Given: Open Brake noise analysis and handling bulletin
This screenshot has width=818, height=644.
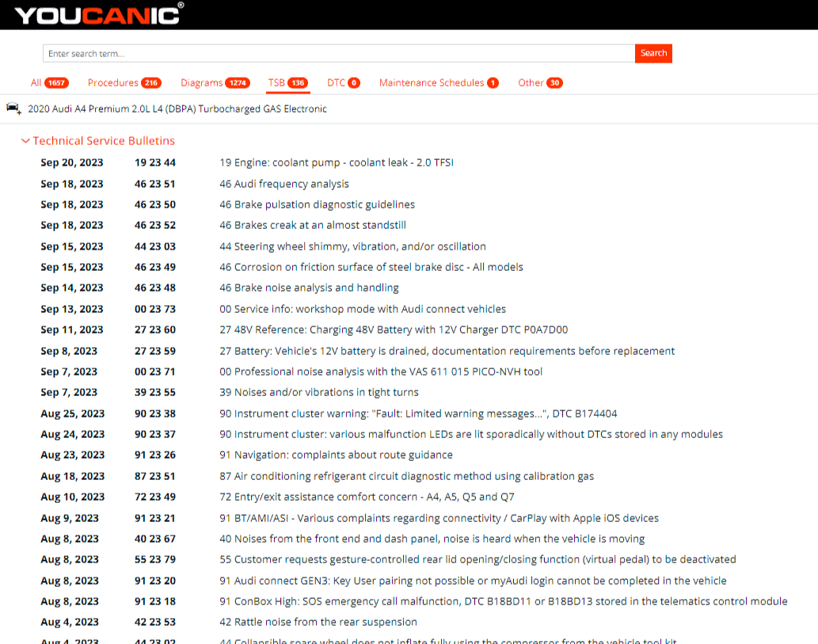Looking at the screenshot, I should (x=309, y=288).
